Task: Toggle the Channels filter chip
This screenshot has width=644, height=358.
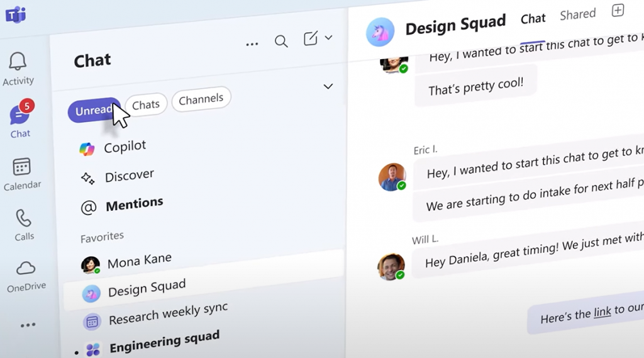Action: (x=201, y=99)
